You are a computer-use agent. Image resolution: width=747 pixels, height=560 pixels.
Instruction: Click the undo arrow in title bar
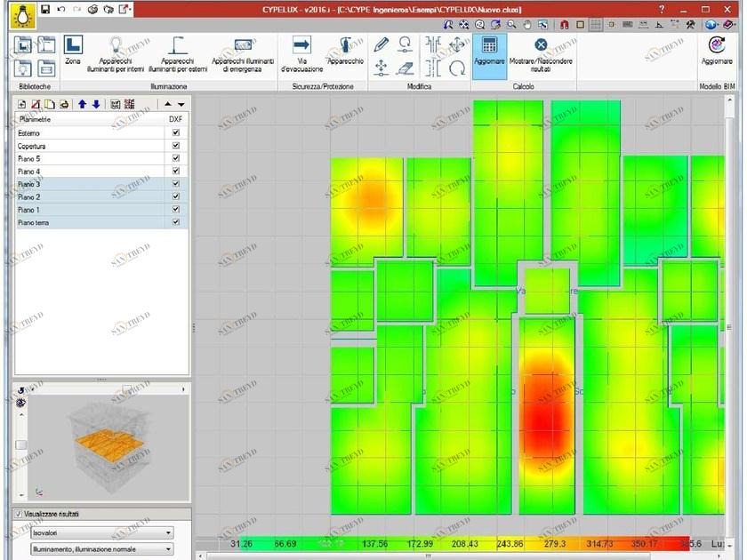60,9
